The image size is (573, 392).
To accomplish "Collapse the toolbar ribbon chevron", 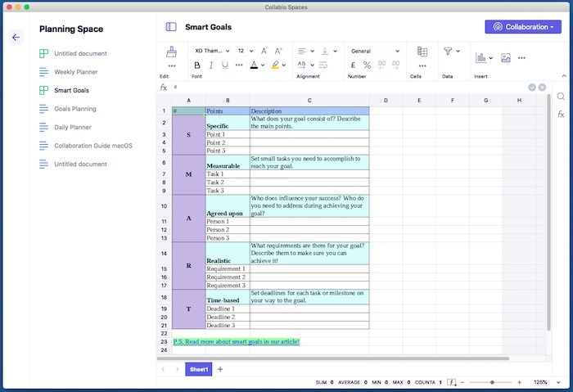I will pyautogui.click(x=564, y=76).
